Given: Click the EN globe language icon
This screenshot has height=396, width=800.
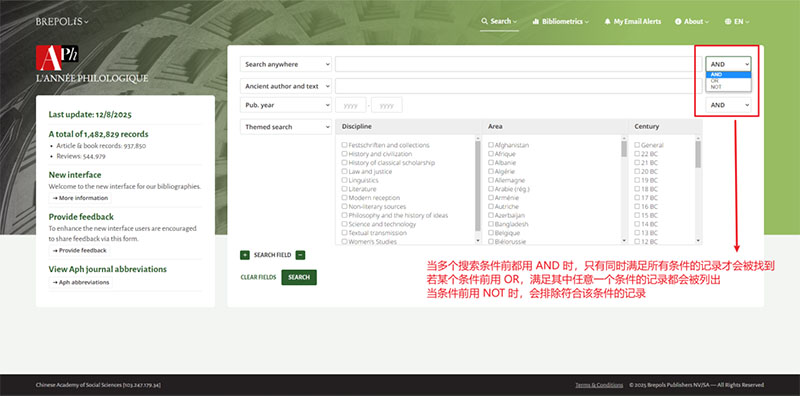Looking at the screenshot, I should coord(728,21).
